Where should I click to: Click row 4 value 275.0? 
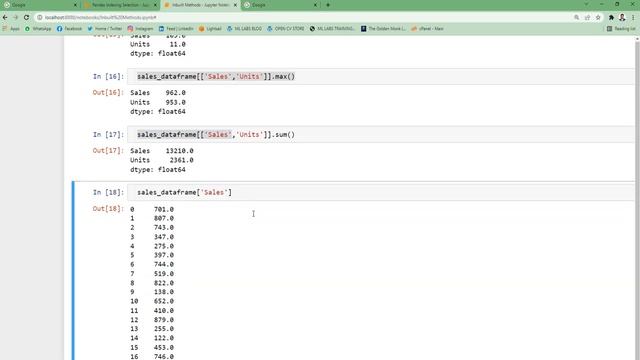tap(164, 246)
